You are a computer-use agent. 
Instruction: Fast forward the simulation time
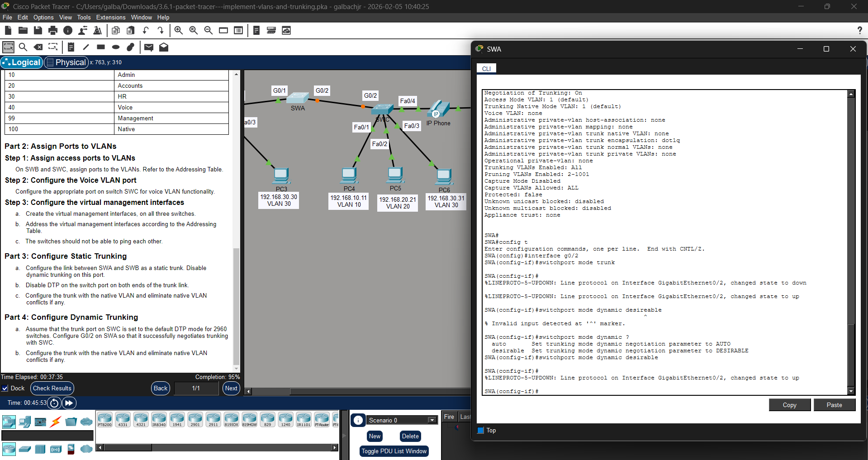69,403
